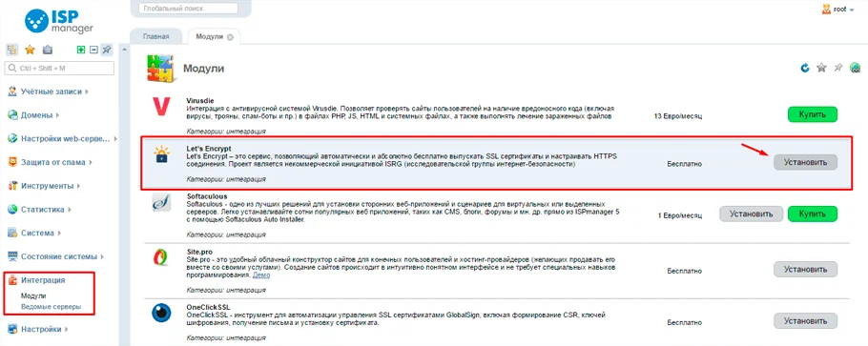868x346 pixels.
Task: Open the Демо link in Site.pro description
Action: tap(261, 275)
